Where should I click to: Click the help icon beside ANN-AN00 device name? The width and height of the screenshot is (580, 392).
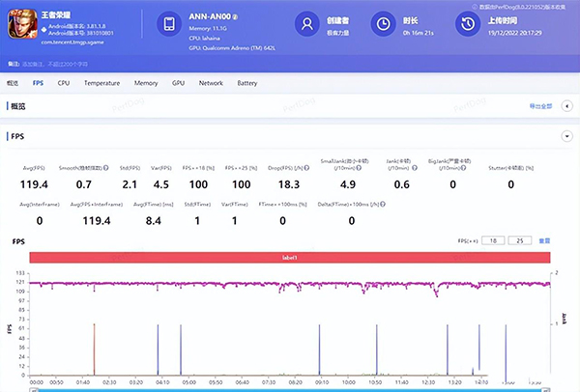pyautogui.click(x=234, y=17)
